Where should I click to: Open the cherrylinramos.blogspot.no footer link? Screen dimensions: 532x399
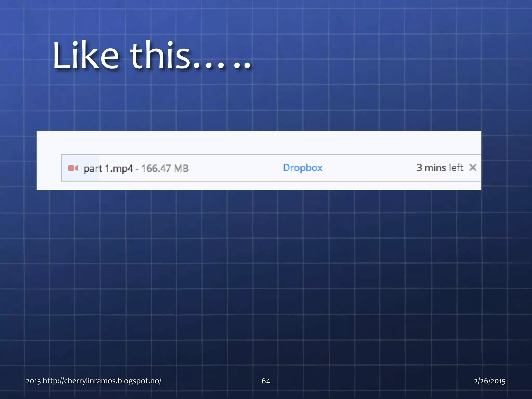(x=102, y=381)
